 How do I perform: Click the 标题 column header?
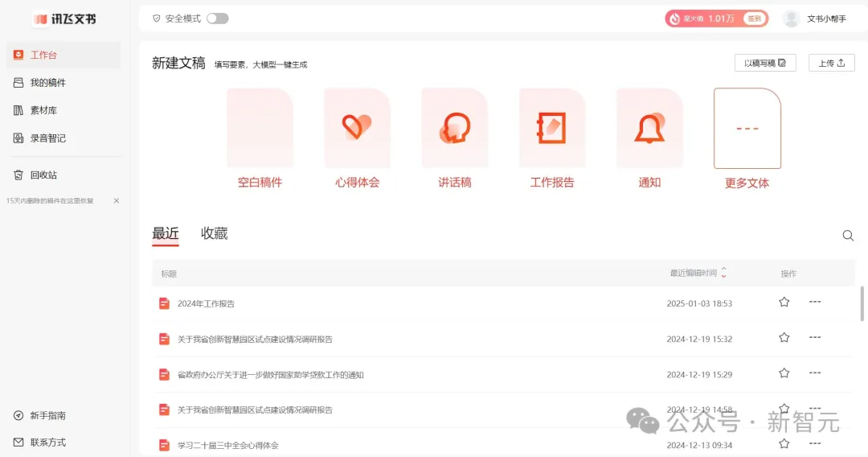[169, 274]
